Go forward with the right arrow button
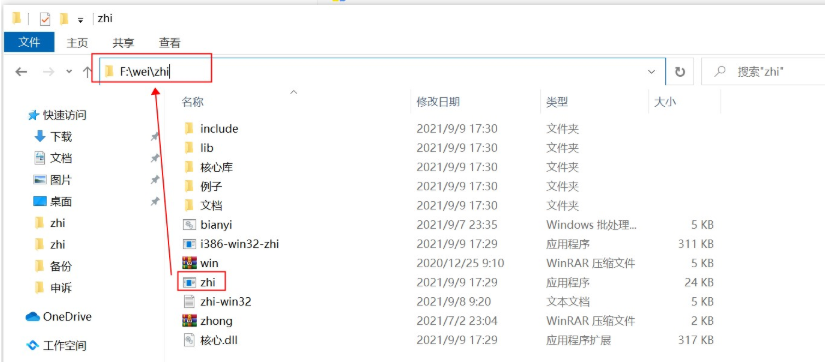This screenshot has height=363, width=825. (x=48, y=72)
